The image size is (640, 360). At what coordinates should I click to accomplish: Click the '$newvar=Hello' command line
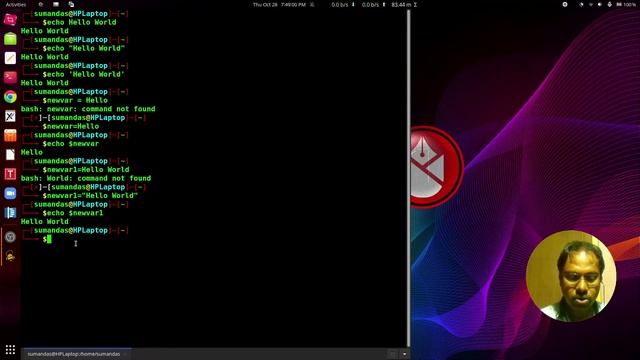click(71, 126)
